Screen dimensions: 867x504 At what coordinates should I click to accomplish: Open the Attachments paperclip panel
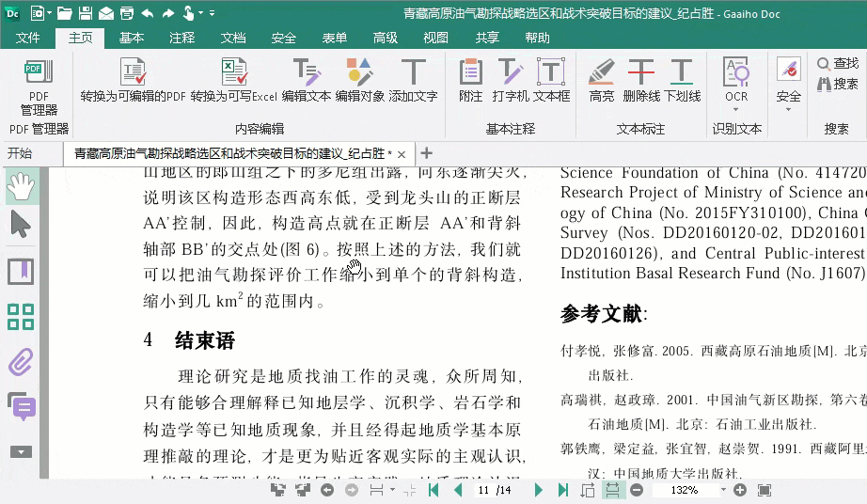coord(21,362)
